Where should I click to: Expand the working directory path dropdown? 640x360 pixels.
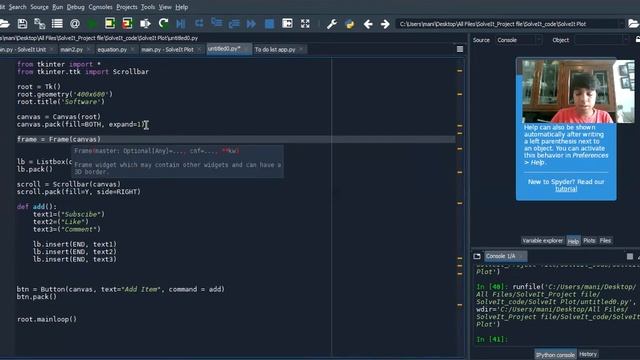(621, 24)
